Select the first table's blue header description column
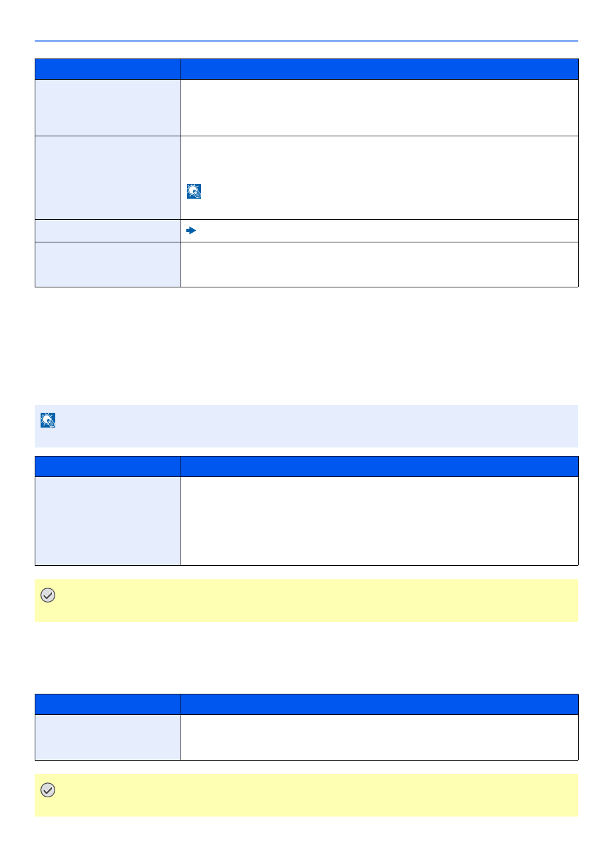 click(380, 69)
